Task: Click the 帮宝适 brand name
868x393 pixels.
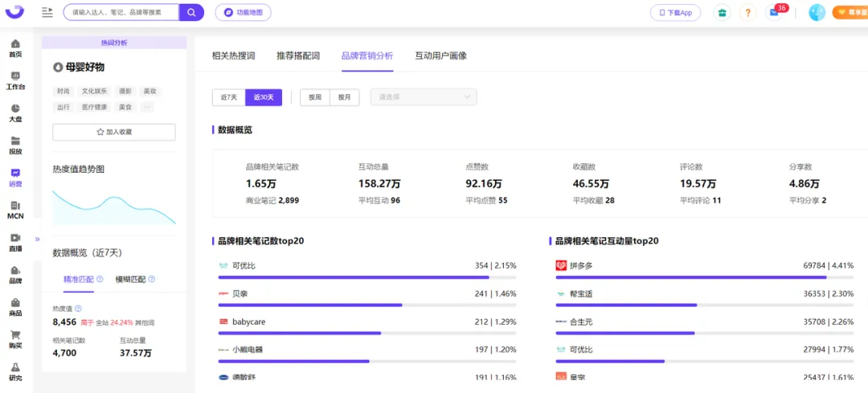Action: [x=581, y=294]
